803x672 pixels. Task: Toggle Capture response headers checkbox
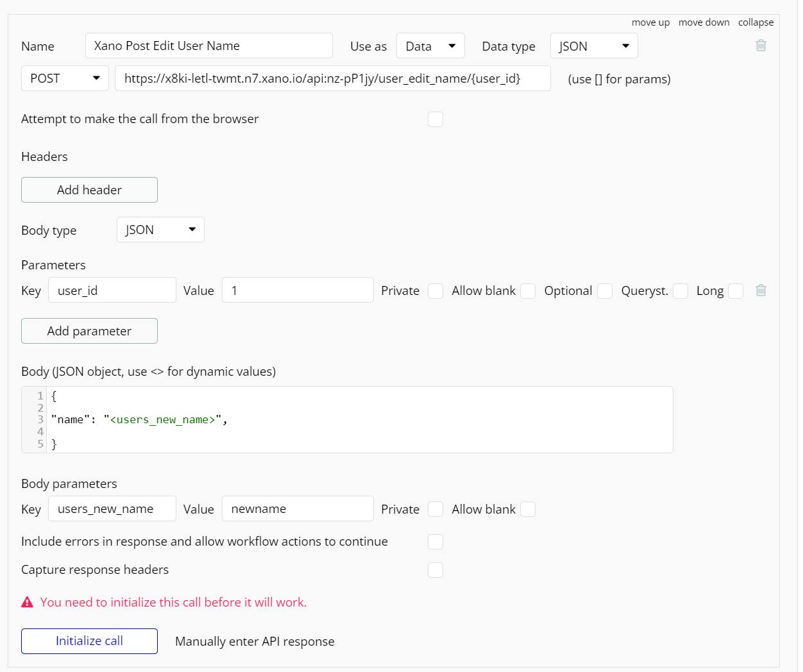[435, 570]
